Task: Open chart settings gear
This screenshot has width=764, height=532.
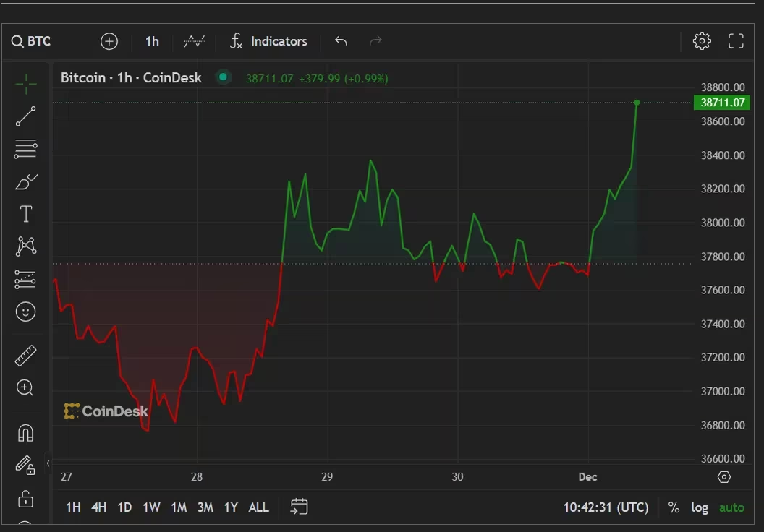Action: [x=701, y=41]
